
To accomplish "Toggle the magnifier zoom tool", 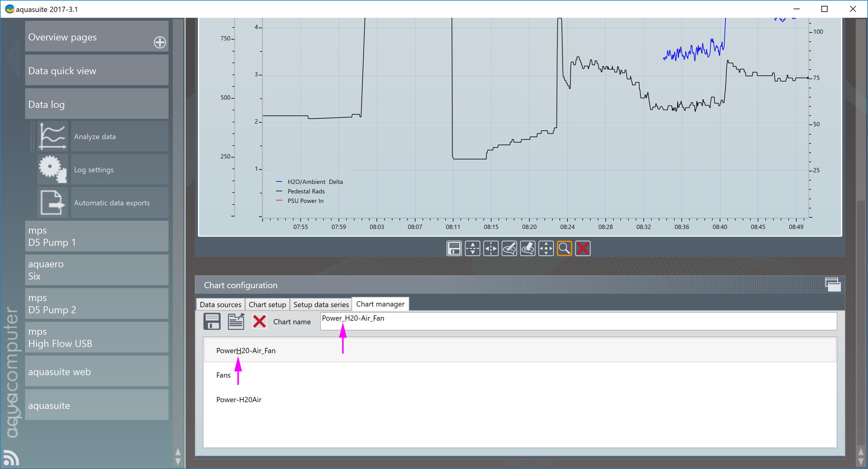I will tap(564, 249).
